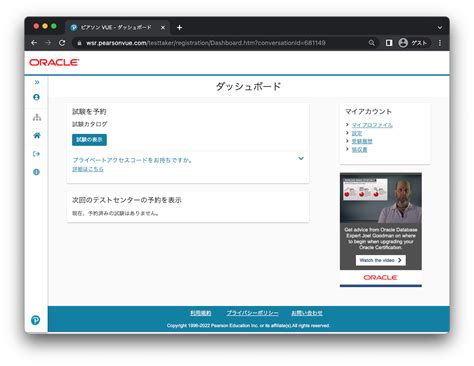Viewport: 474px width, 366px height.
Task: Select the ピアソン VUE - ダッシュボード tab
Action: (116, 28)
